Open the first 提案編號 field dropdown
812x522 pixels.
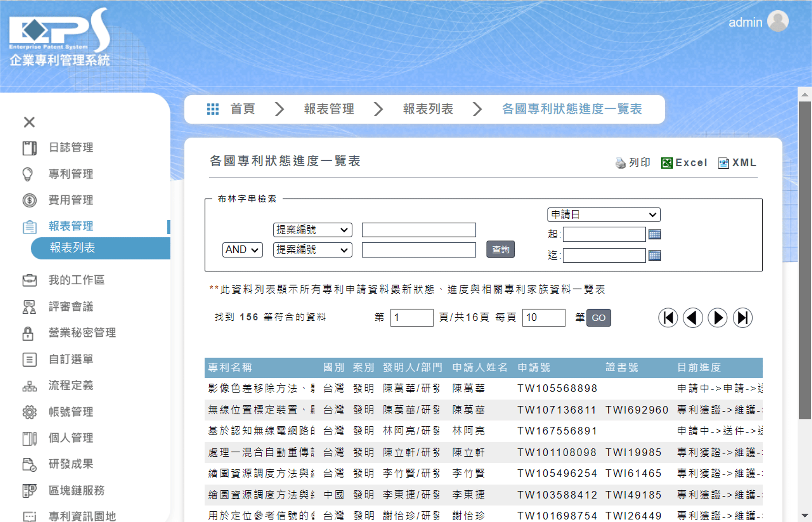[x=312, y=230]
